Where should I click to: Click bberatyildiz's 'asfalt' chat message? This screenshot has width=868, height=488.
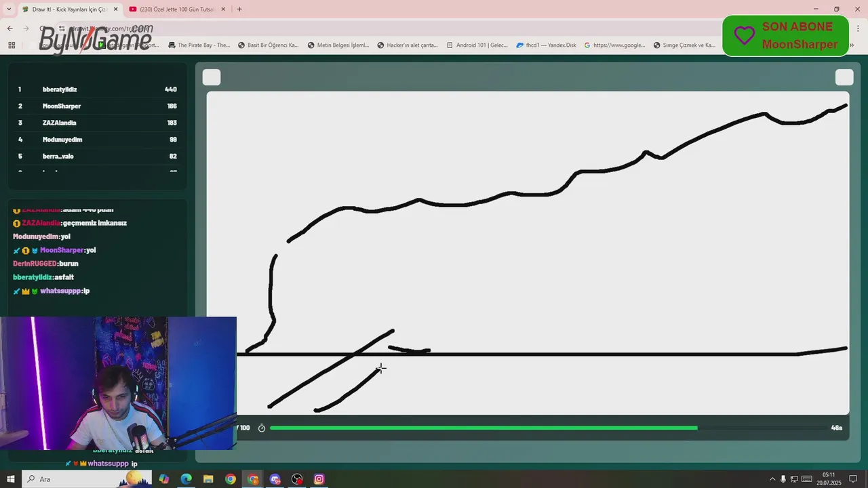[x=64, y=277]
